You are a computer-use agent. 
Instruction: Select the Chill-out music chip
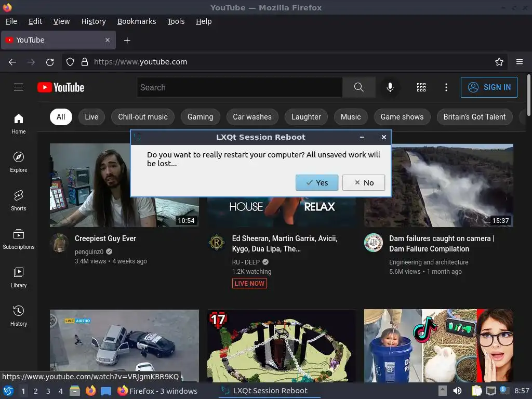coord(143,117)
